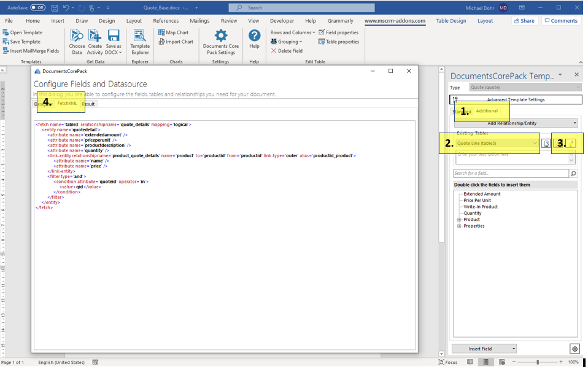
Task: Open the Add Relationship/Entity dropdown
Action: pos(516,123)
